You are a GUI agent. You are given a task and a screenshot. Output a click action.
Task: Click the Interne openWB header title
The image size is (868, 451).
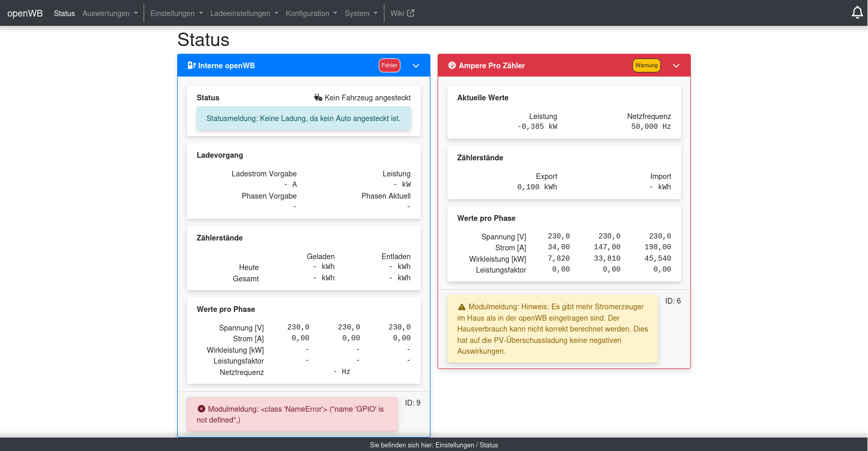(226, 66)
